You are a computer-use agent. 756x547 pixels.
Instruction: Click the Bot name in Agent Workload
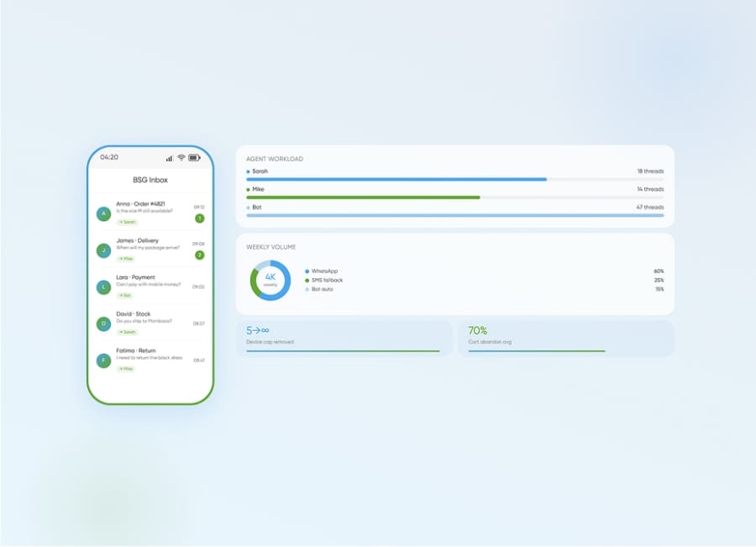(x=257, y=207)
